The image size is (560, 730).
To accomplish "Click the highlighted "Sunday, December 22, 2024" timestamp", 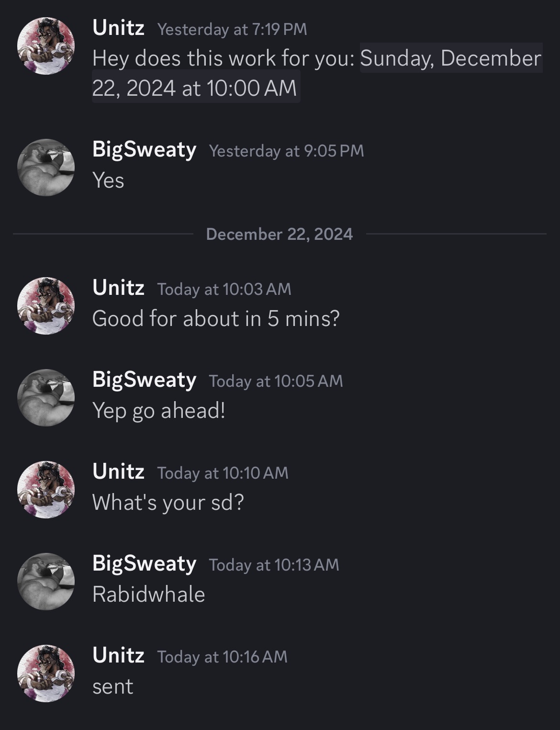I will 450,58.
